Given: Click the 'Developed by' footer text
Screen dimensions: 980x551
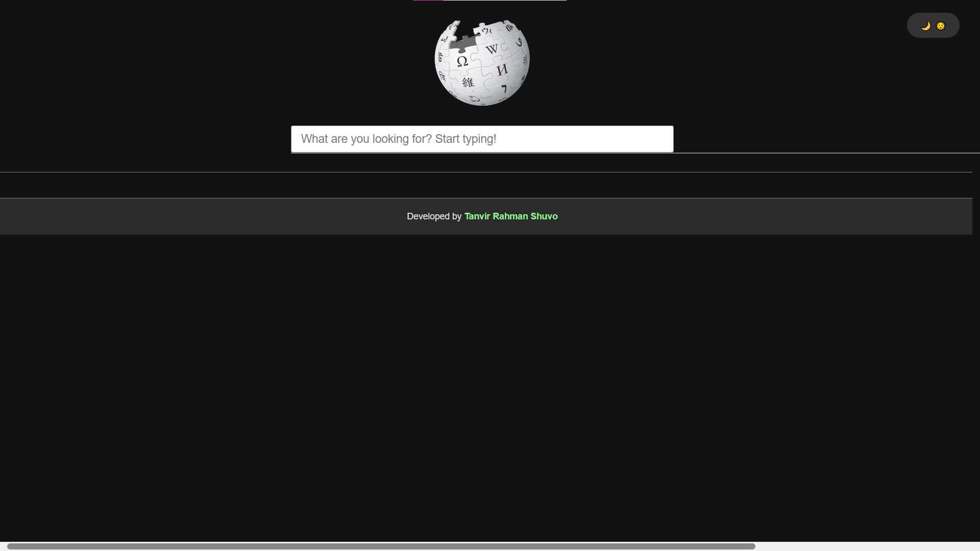Looking at the screenshot, I should click(x=434, y=216).
